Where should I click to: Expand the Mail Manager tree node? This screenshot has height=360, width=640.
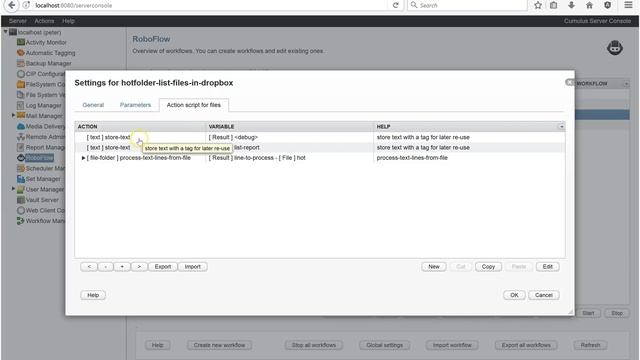coord(13,116)
